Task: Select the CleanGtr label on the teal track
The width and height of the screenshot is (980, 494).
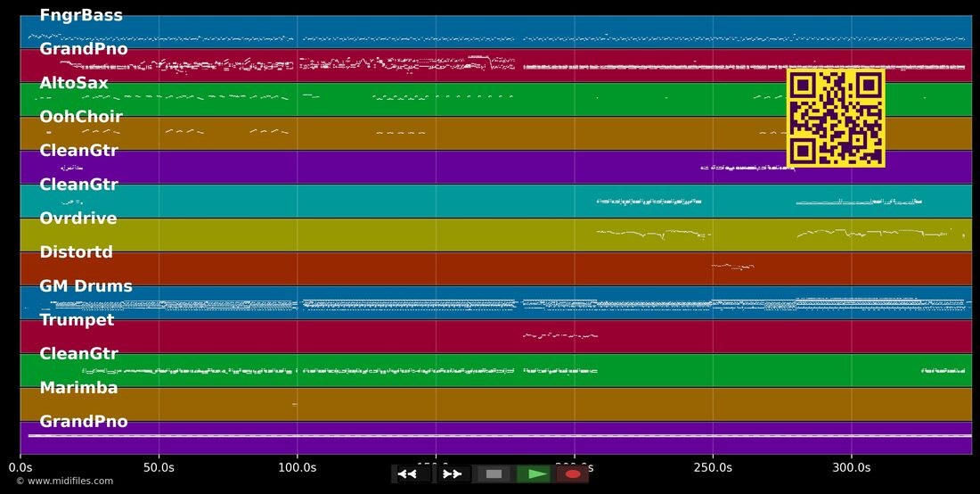Action: (78, 185)
